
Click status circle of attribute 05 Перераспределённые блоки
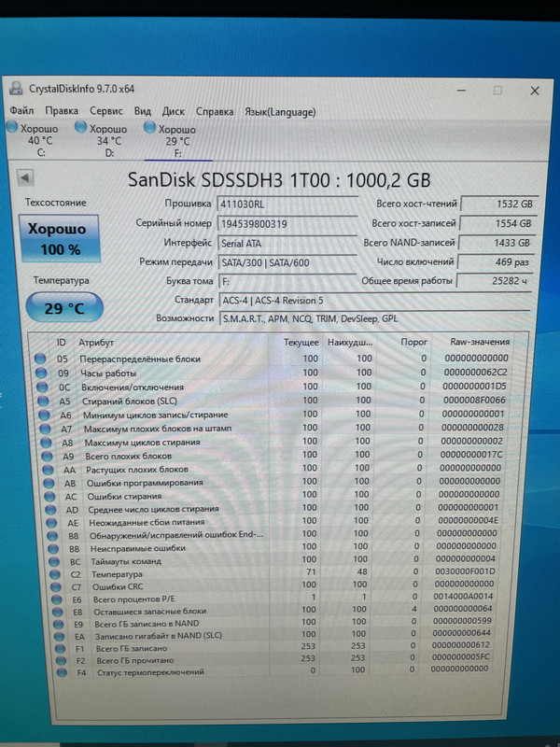pos(40,359)
